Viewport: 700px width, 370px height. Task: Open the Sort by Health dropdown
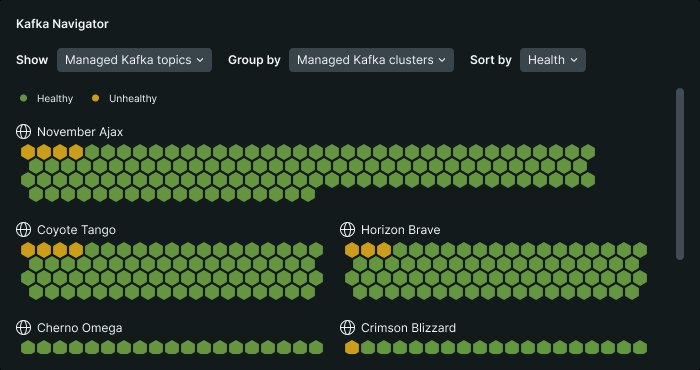(553, 60)
